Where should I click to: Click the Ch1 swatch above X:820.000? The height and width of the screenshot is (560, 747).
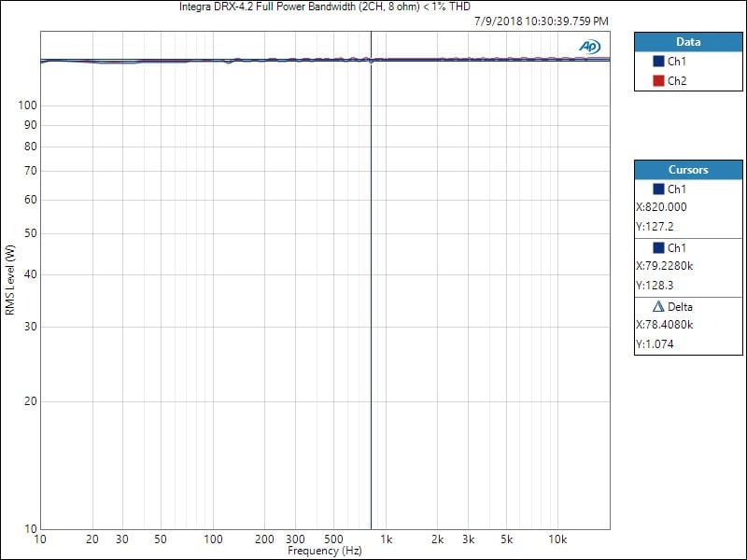point(659,189)
